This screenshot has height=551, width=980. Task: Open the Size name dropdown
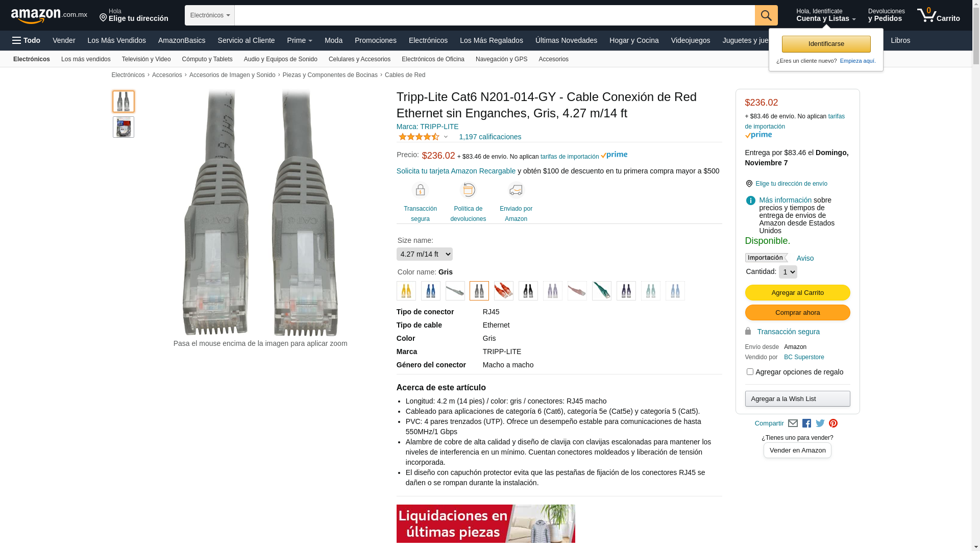click(x=424, y=254)
